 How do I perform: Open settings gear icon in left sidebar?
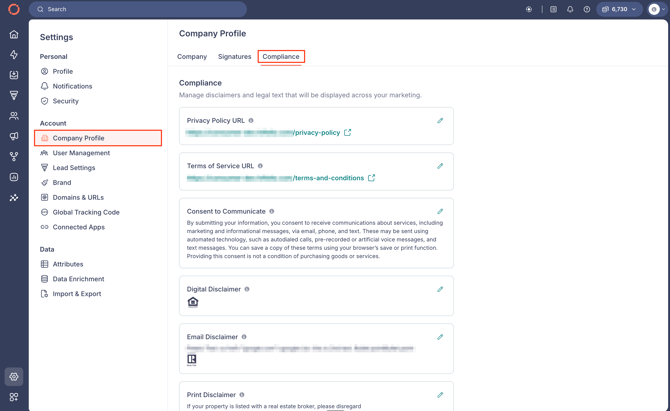(14, 377)
